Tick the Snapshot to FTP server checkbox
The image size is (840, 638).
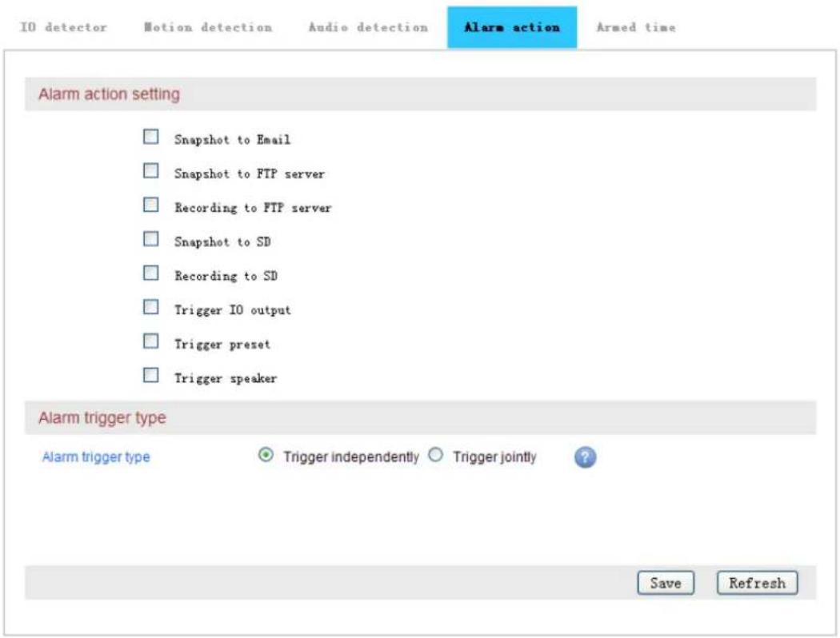click(x=151, y=171)
